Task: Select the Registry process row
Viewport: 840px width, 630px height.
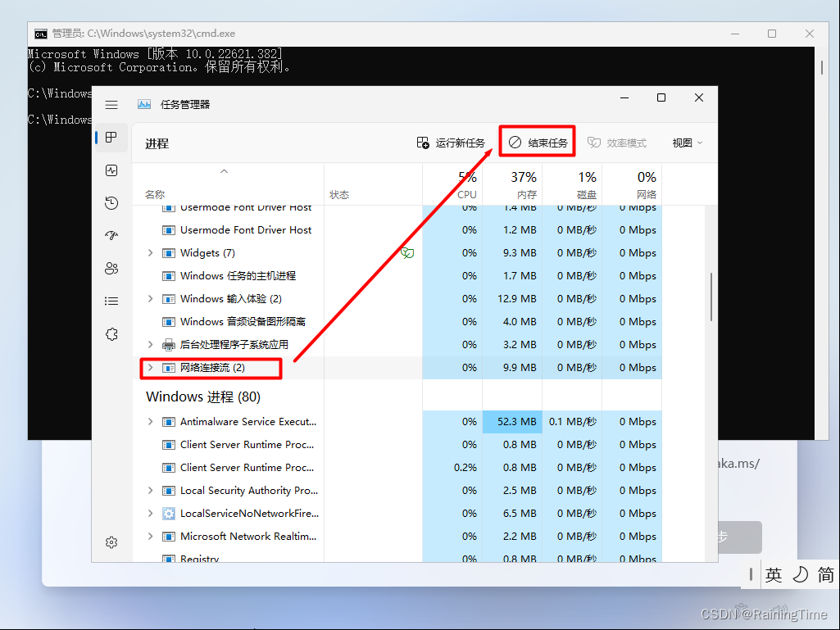Action: coord(397,557)
